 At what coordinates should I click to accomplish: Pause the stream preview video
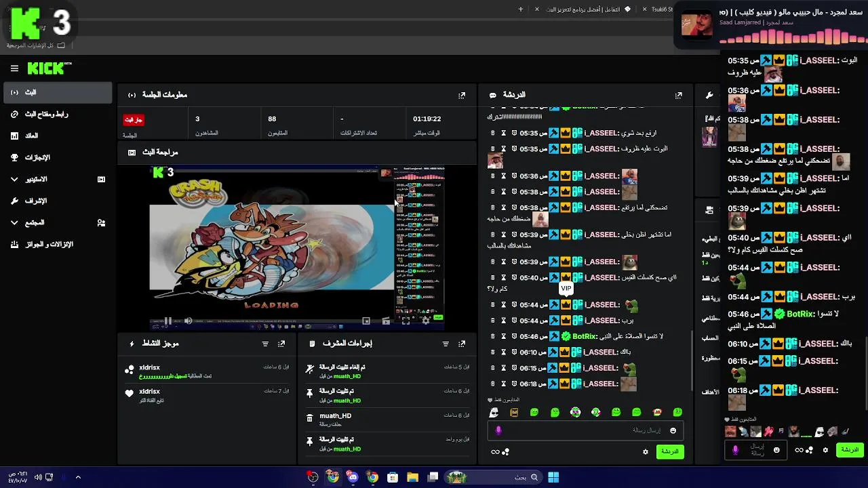(167, 321)
